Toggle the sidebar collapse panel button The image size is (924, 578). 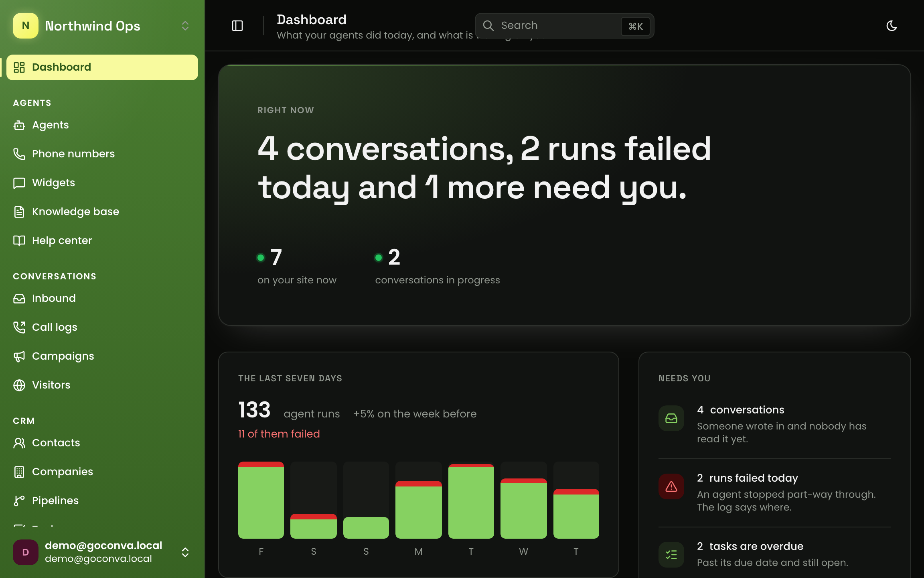pyautogui.click(x=237, y=26)
